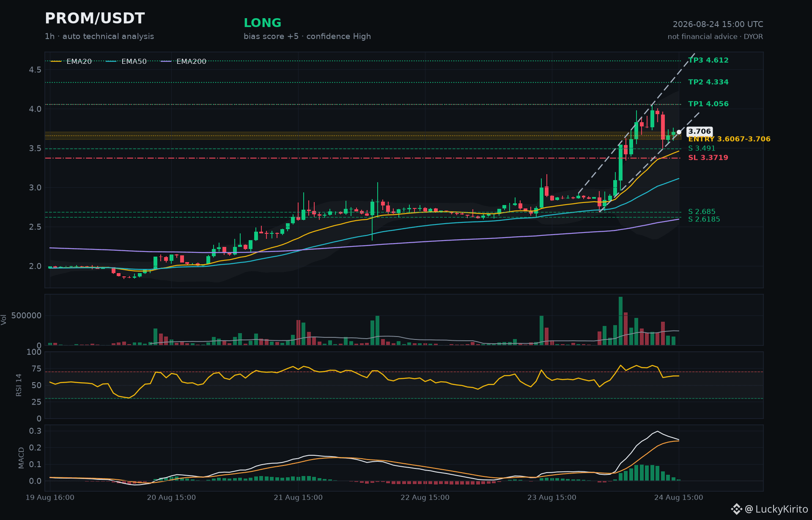Click the EMA50 legend label

[134, 61]
